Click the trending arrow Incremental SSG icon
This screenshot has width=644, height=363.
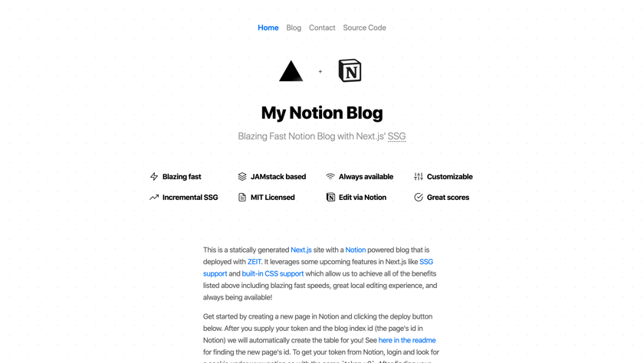pos(154,198)
